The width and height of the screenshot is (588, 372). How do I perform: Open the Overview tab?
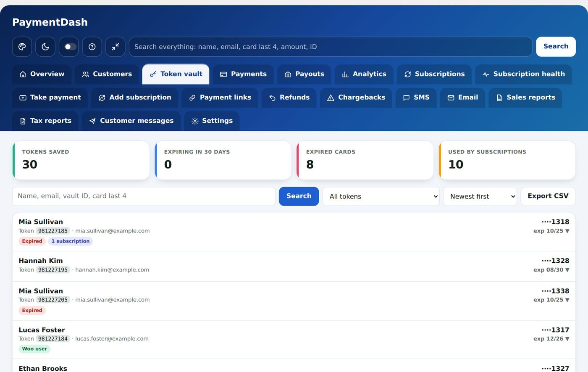click(42, 74)
